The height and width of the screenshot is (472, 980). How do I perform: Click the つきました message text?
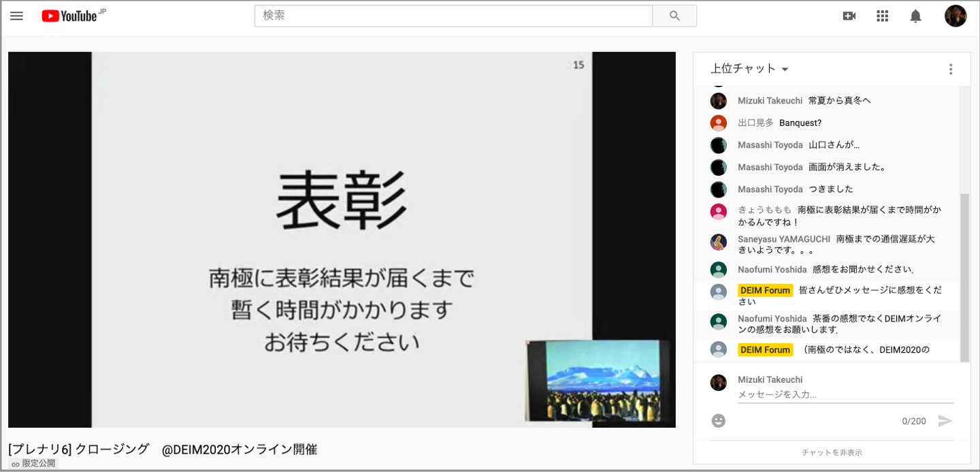(830, 189)
